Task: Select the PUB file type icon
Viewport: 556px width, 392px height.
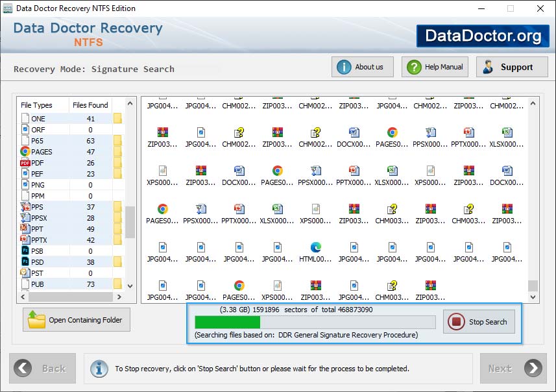Action: 25,284
